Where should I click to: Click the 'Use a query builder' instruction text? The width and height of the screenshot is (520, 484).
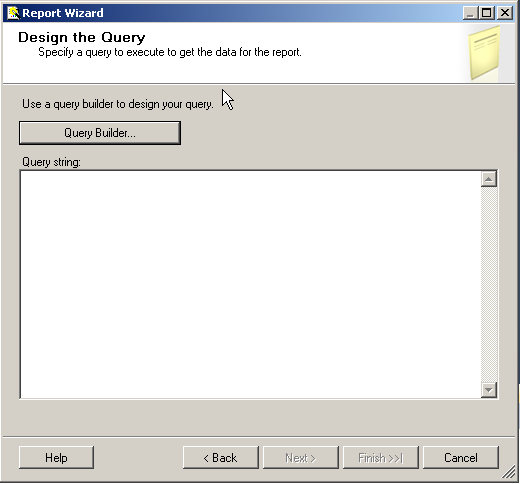pos(118,104)
